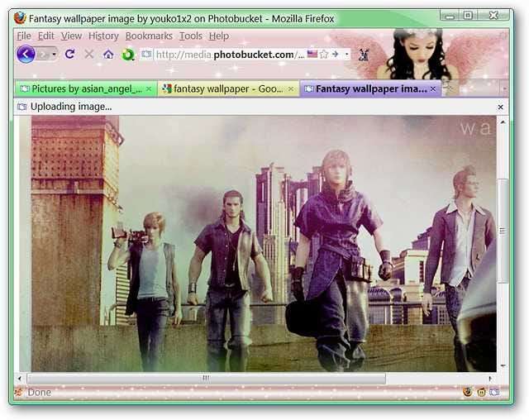Click the Done status text
This screenshot has height=420, width=529.
pos(40,393)
